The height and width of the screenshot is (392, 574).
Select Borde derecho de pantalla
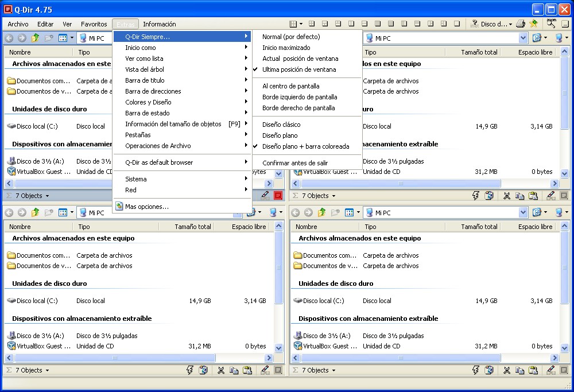(x=306, y=108)
